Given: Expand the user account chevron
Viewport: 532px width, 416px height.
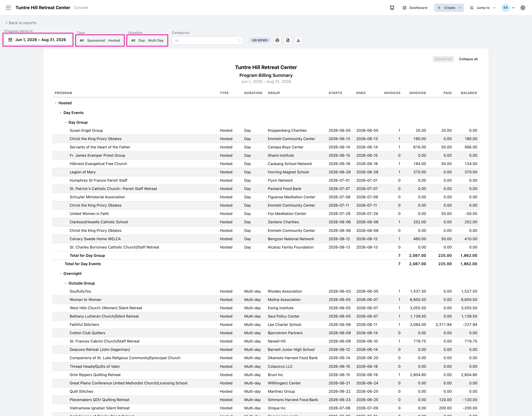Looking at the screenshot, I should click(513, 8).
